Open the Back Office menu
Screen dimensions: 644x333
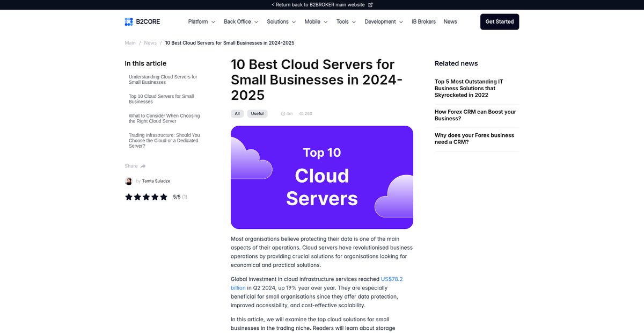click(x=237, y=21)
